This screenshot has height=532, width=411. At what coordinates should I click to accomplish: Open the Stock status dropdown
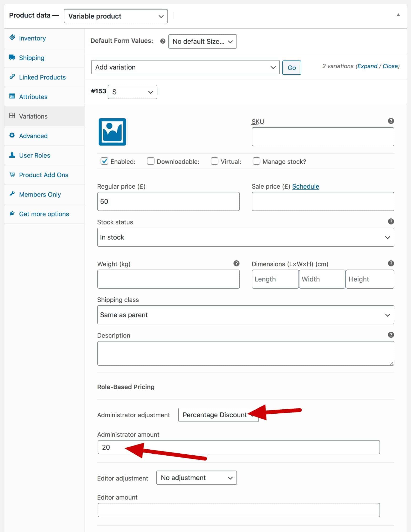pyautogui.click(x=246, y=237)
